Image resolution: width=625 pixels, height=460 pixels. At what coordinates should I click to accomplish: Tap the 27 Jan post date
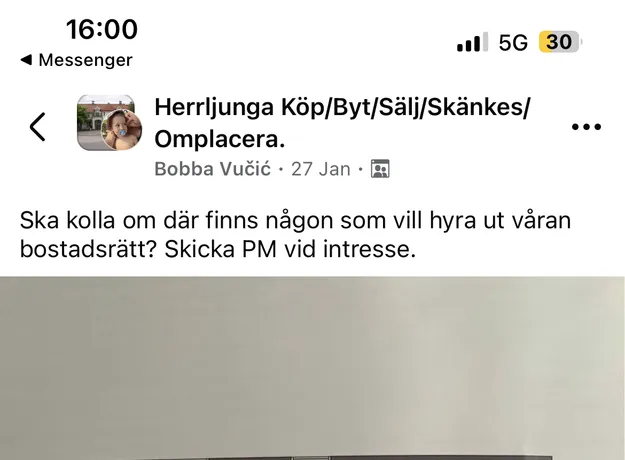[320, 169]
